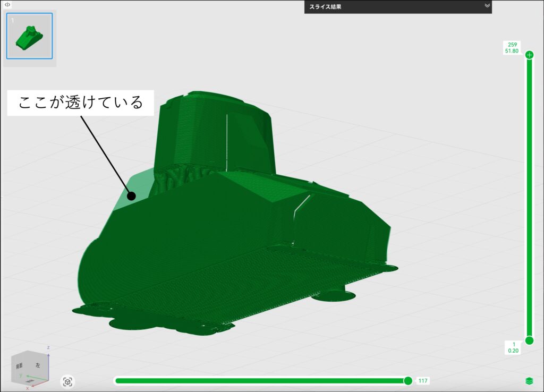
Task: Click the middle of vertical layer slider
Action: tap(529, 198)
